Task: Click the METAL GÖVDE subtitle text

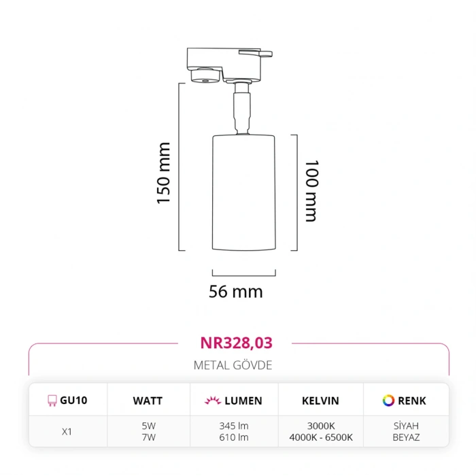Action: coord(233,365)
